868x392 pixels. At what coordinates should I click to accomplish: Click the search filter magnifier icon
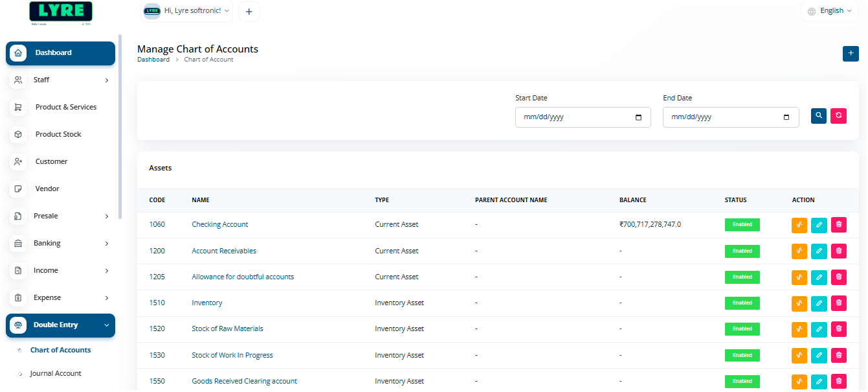[x=818, y=116]
